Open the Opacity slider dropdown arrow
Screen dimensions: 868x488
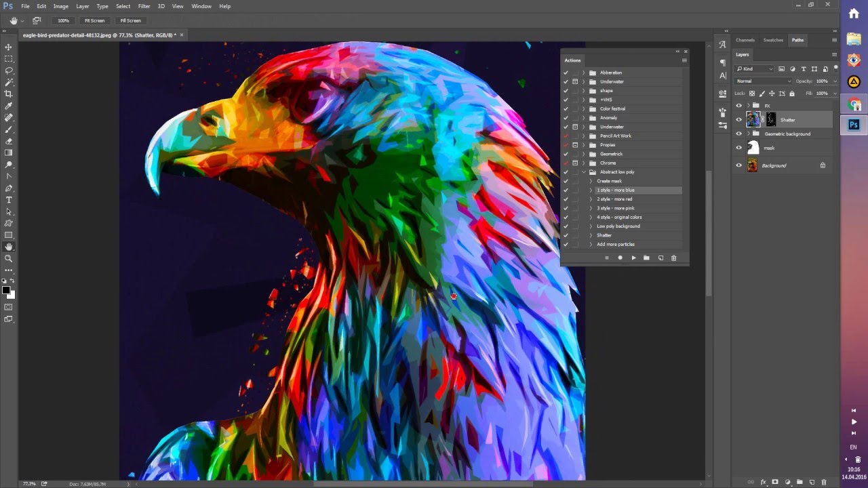(835, 81)
